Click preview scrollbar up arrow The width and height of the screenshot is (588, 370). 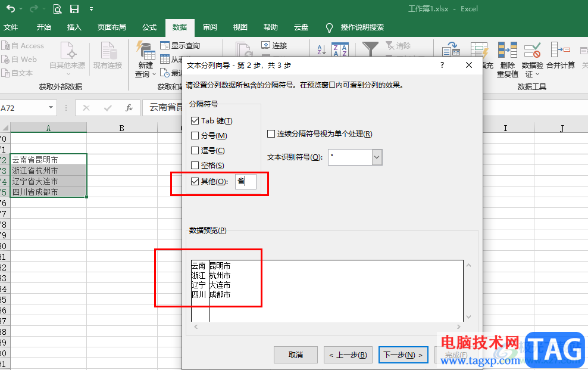coord(468,265)
